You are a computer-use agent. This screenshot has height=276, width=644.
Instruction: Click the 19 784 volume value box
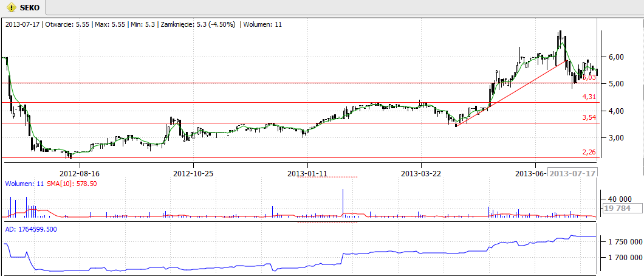pyautogui.click(x=622, y=209)
